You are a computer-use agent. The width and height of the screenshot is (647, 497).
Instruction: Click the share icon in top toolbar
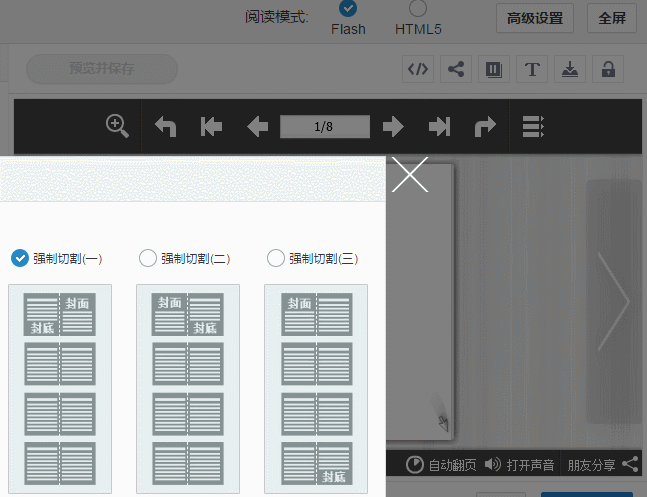click(456, 69)
